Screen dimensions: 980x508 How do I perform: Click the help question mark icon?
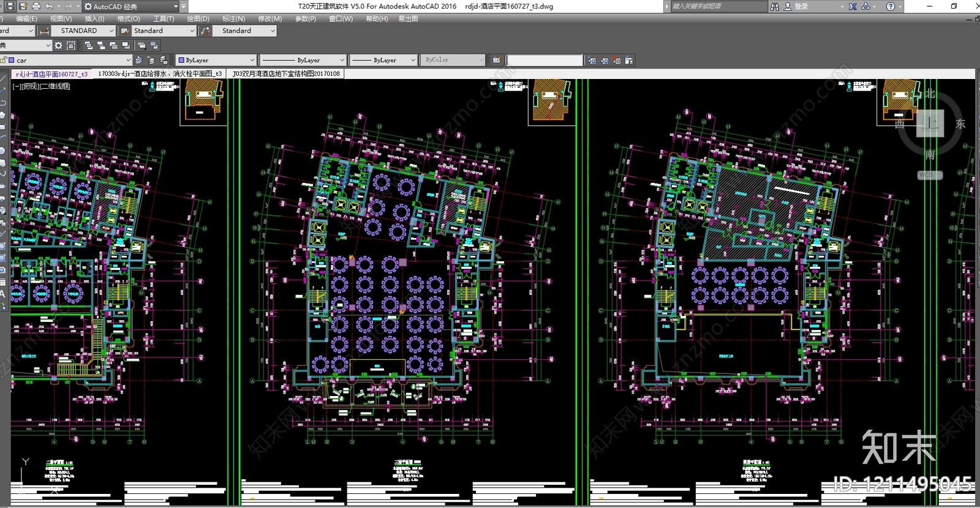pos(891,6)
